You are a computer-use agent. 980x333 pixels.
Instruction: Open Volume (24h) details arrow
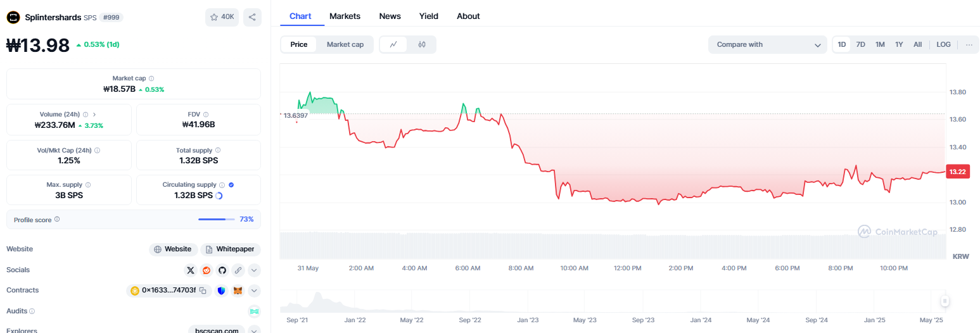(95, 115)
